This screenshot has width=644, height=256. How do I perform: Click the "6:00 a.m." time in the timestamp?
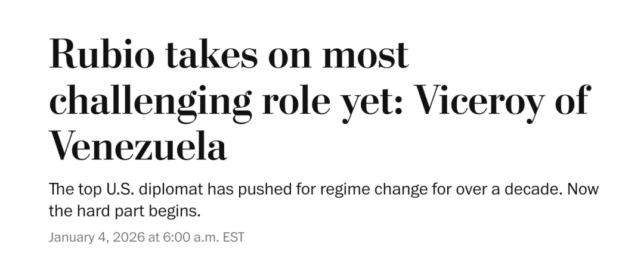tap(190, 237)
